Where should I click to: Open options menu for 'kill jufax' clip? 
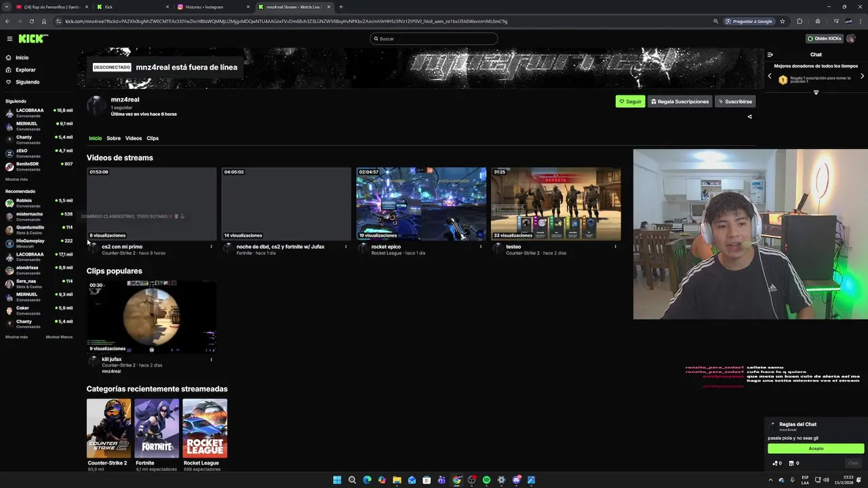click(211, 360)
